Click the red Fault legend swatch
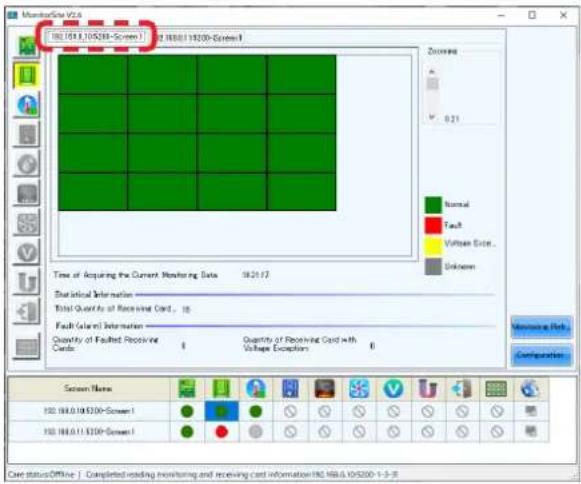The height and width of the screenshot is (484, 581). [x=433, y=225]
